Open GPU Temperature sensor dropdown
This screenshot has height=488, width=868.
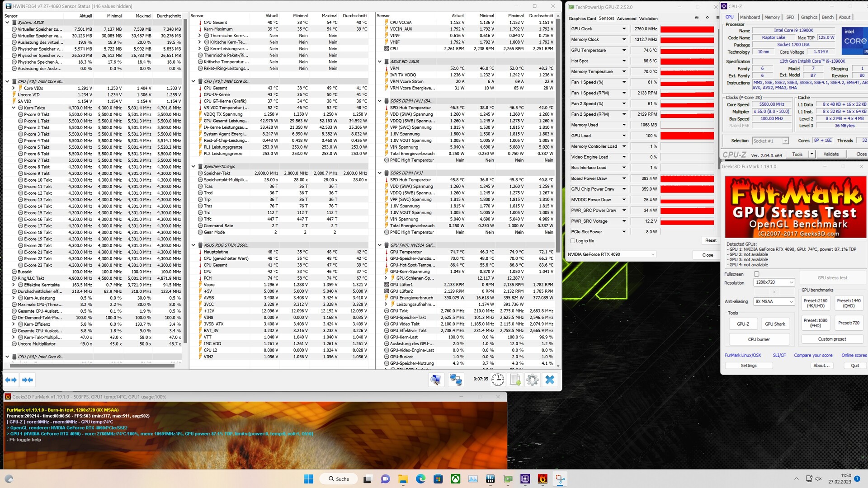624,50
